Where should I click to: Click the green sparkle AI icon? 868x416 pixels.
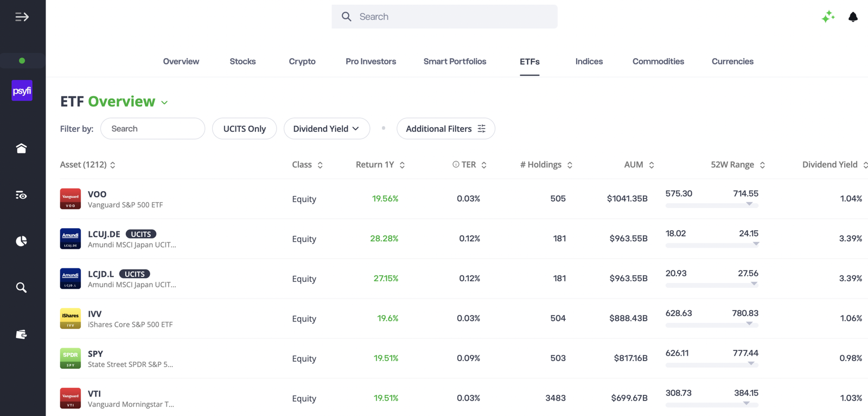tap(828, 17)
